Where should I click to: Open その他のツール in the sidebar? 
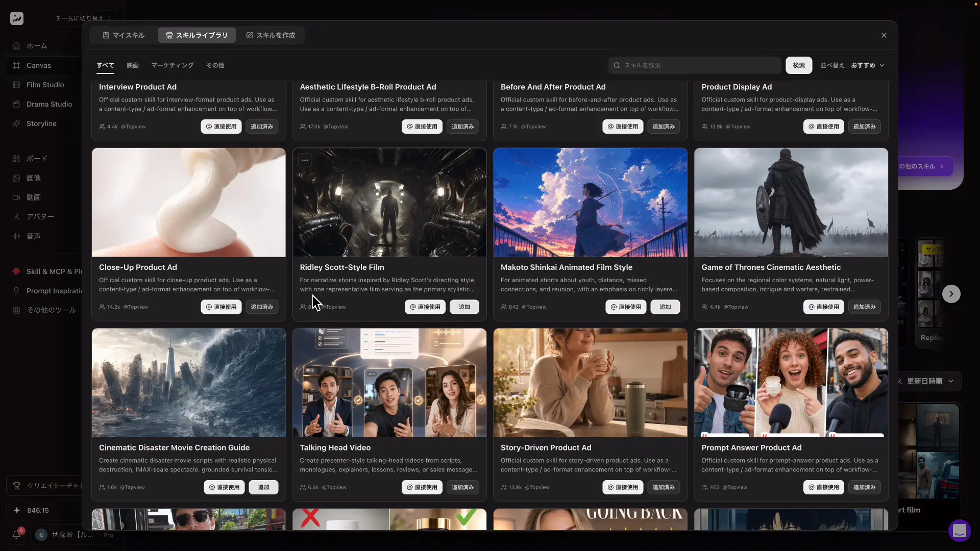43,310
